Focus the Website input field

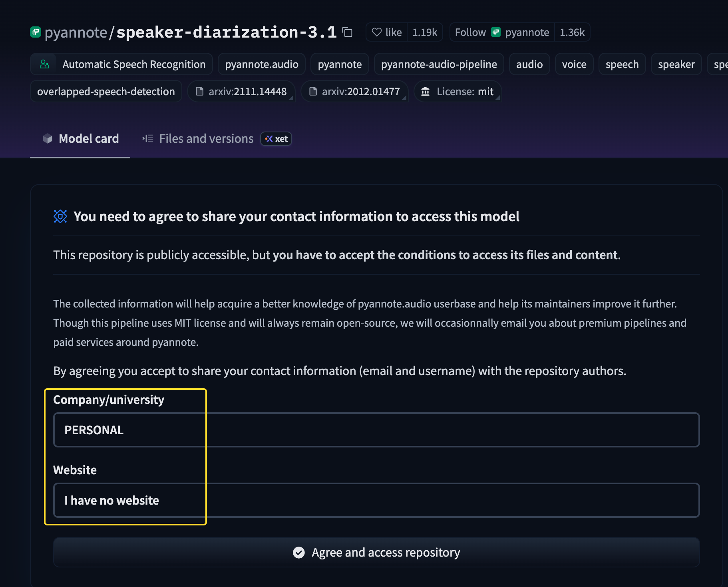(x=376, y=500)
